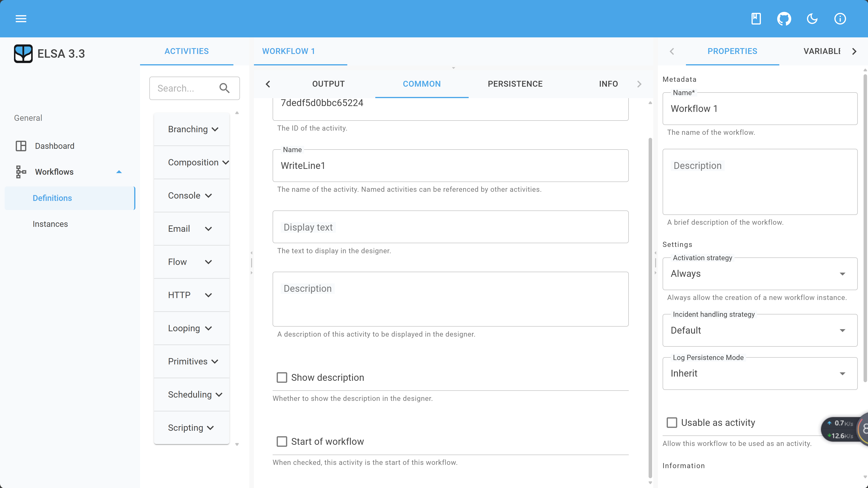Expand the Email activity category
This screenshot has width=868, height=488.
(x=192, y=229)
